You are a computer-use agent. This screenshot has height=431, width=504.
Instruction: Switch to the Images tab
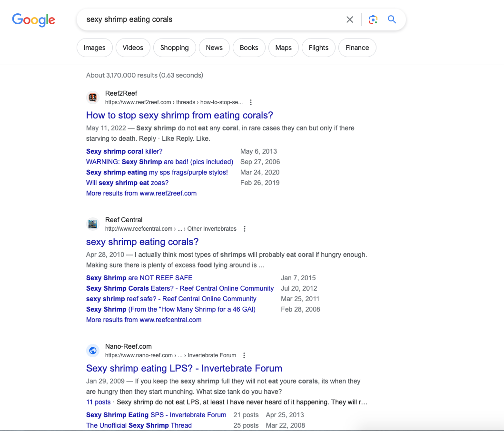95,48
